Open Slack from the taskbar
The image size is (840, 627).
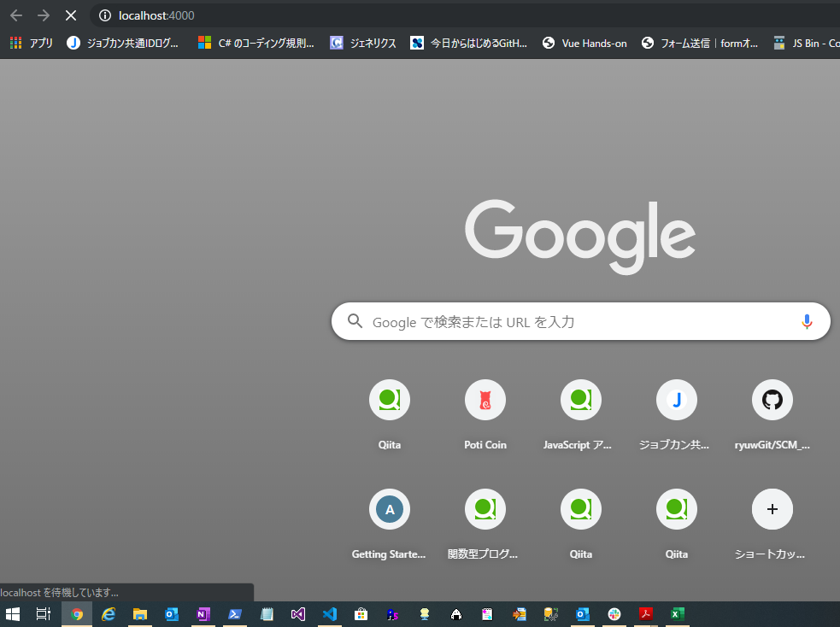tap(614, 614)
